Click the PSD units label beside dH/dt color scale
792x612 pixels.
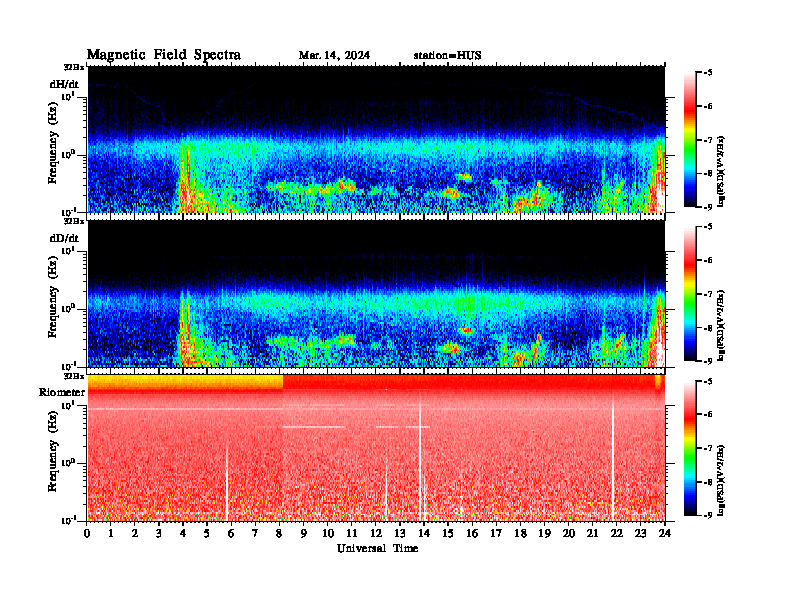(723, 171)
